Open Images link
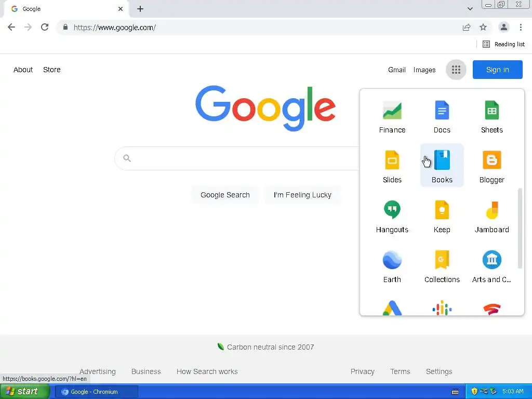This screenshot has height=399, width=532. tap(424, 70)
